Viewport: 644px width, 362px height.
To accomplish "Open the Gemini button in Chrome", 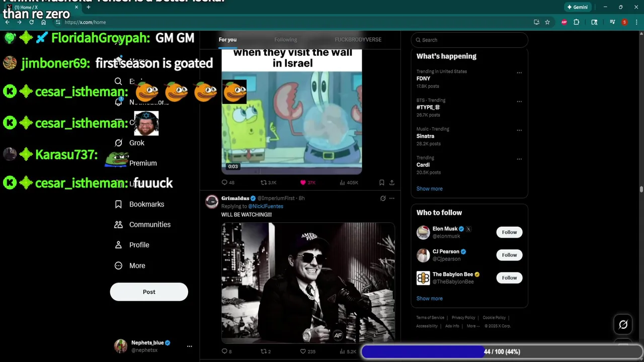I will pyautogui.click(x=577, y=7).
